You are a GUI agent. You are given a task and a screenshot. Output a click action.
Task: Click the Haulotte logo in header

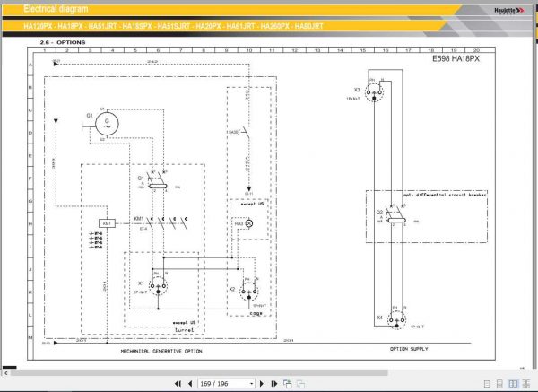point(509,11)
